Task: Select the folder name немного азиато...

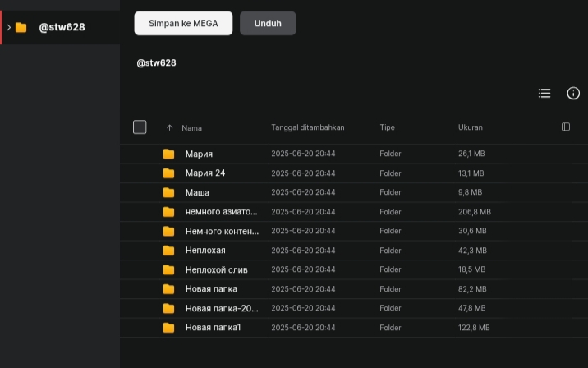Action: (x=221, y=212)
